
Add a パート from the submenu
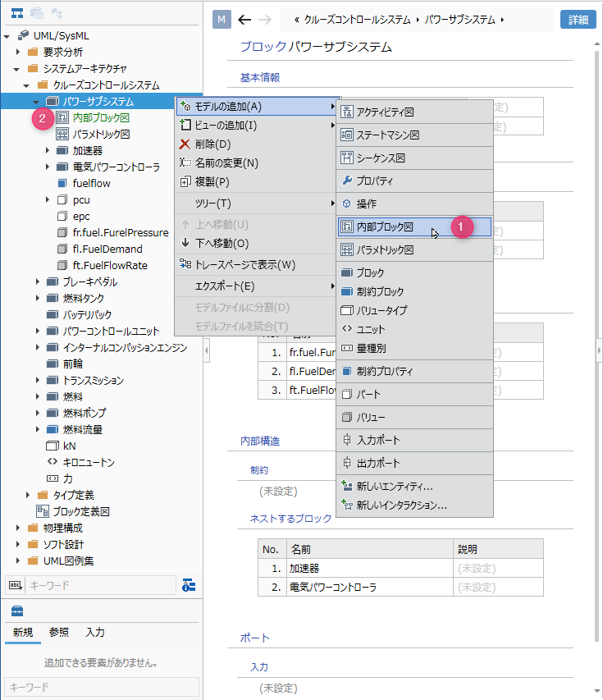(x=414, y=394)
